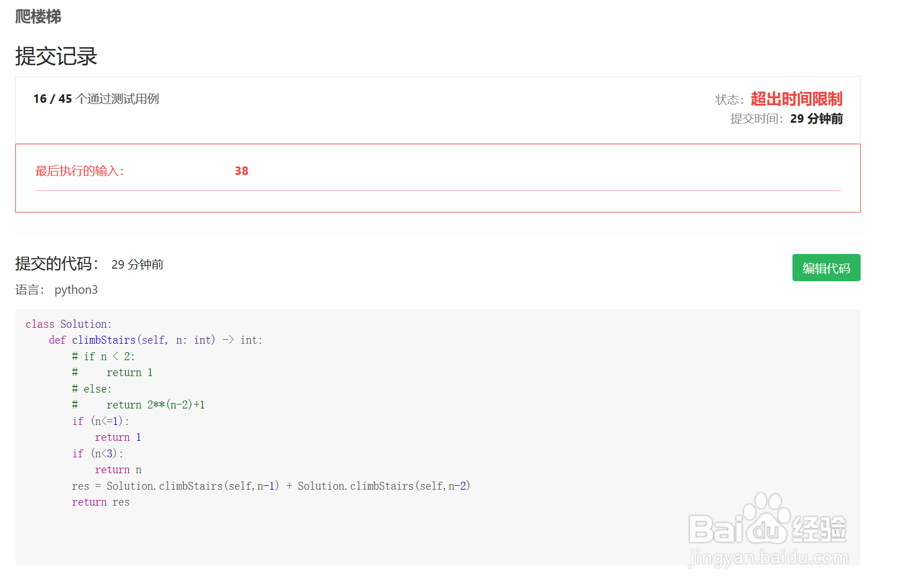
Task: Click the 'return n' code line
Action: pos(118,469)
